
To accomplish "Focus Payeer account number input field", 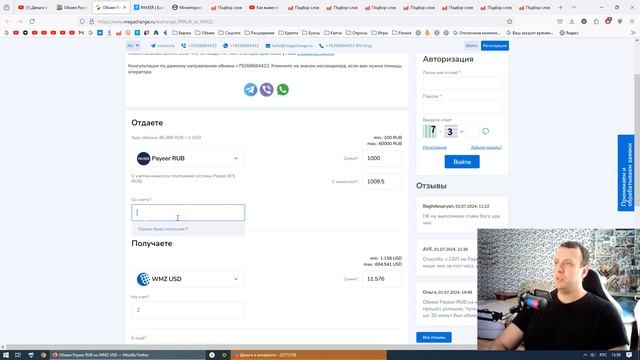I will point(188,213).
